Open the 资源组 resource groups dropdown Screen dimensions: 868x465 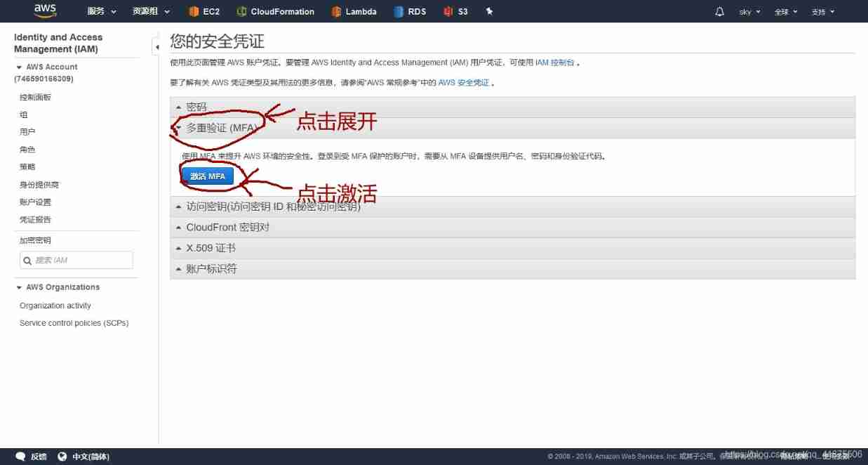(x=151, y=12)
